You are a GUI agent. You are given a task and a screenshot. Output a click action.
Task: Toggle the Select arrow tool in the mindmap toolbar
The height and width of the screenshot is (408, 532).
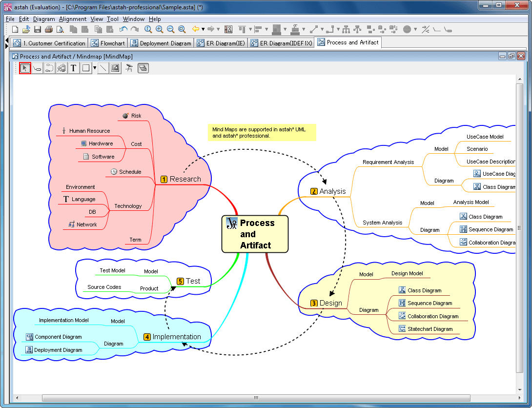pos(25,68)
